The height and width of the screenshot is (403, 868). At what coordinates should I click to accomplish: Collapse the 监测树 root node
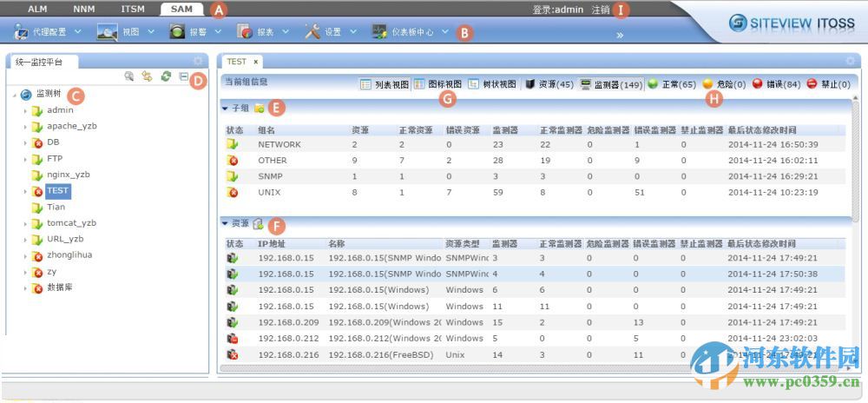[x=13, y=96]
